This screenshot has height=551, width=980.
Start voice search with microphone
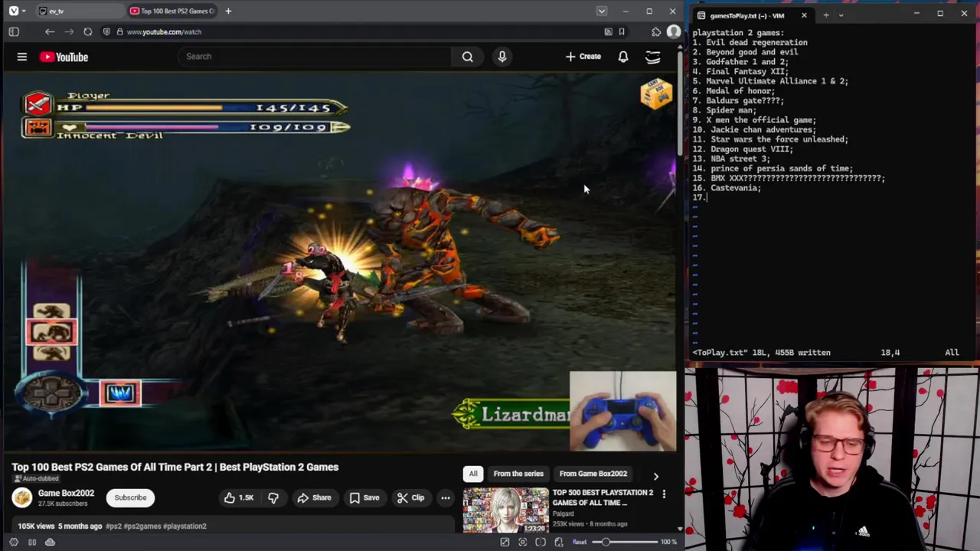point(502,56)
